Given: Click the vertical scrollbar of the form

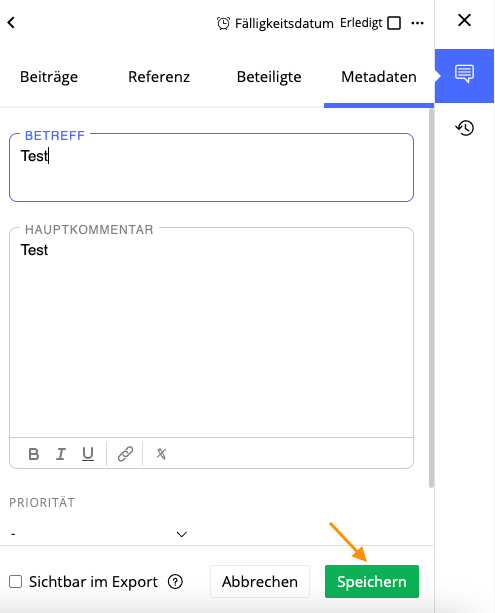Looking at the screenshot, I should coord(431,298).
